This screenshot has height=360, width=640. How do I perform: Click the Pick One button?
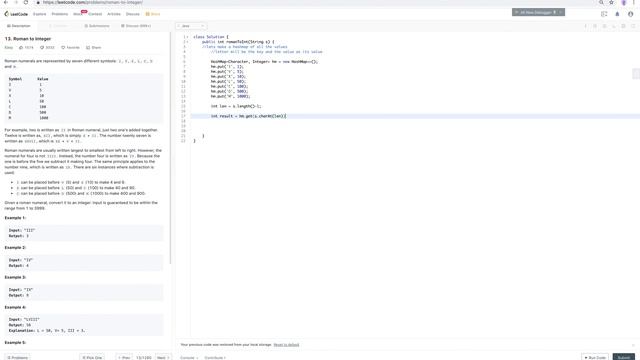pos(92,358)
